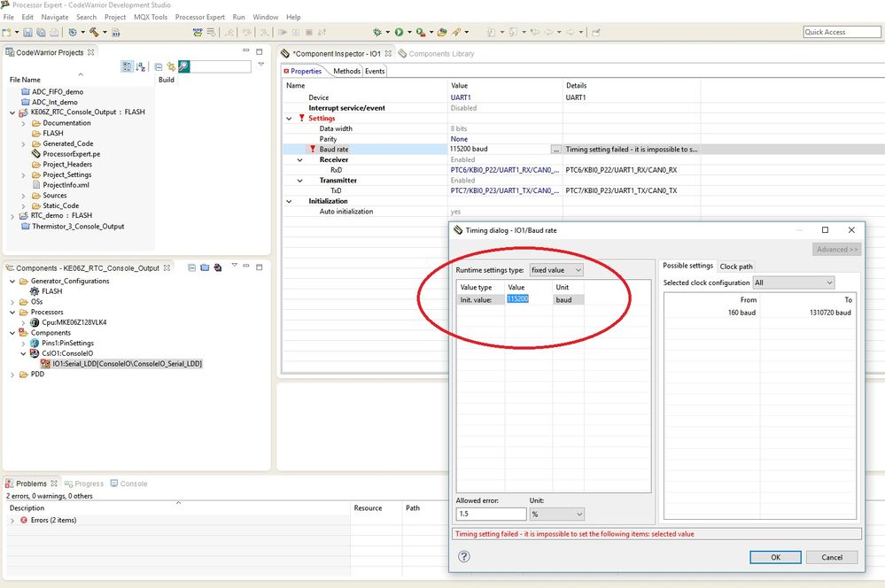Expand the Documentation folder
885x588 pixels.
point(23,123)
